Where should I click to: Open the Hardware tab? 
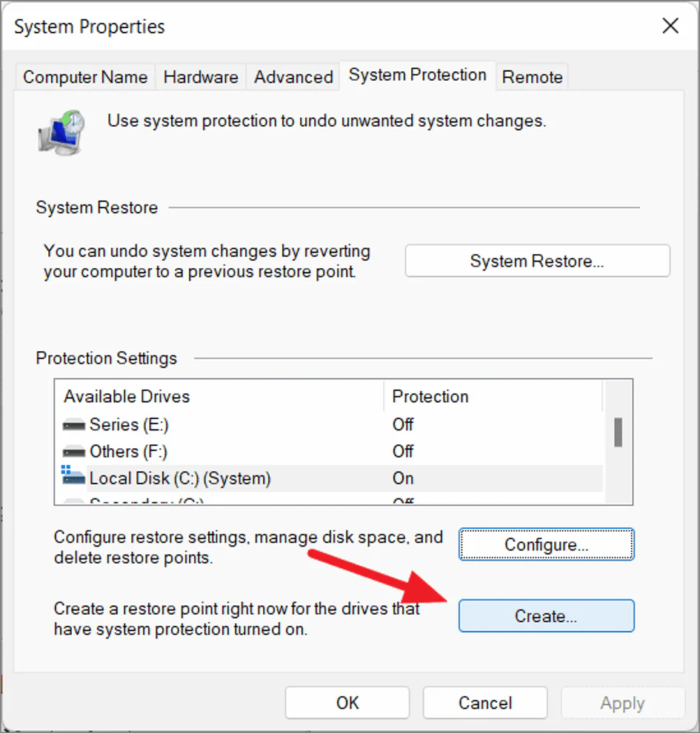[201, 77]
